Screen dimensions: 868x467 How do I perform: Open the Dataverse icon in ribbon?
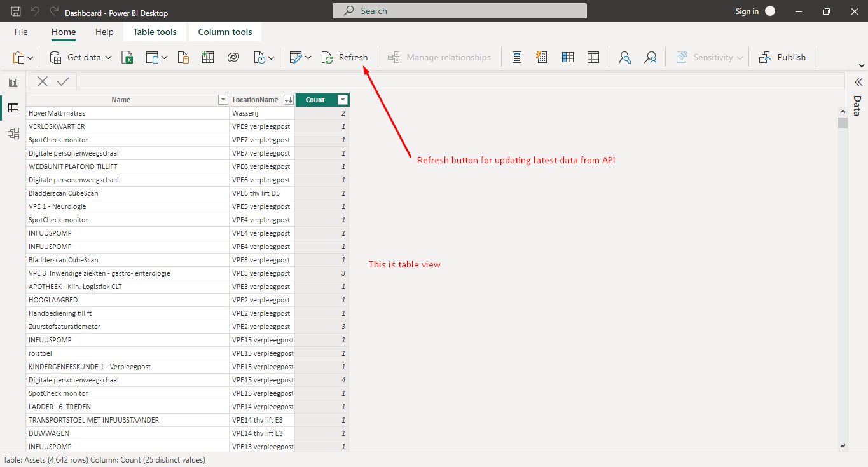tap(233, 58)
